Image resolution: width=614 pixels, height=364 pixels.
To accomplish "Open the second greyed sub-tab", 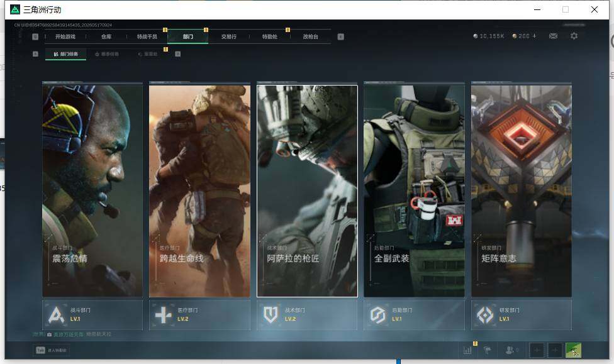I will click(107, 54).
